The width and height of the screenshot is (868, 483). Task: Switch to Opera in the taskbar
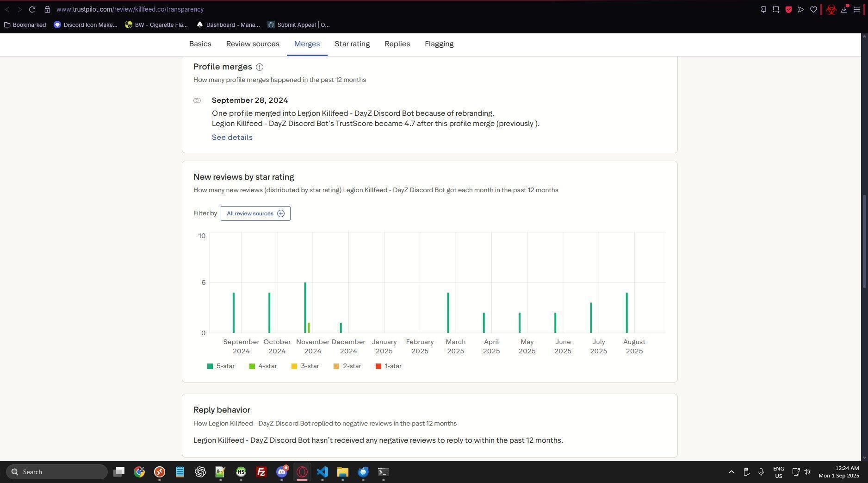302,472
